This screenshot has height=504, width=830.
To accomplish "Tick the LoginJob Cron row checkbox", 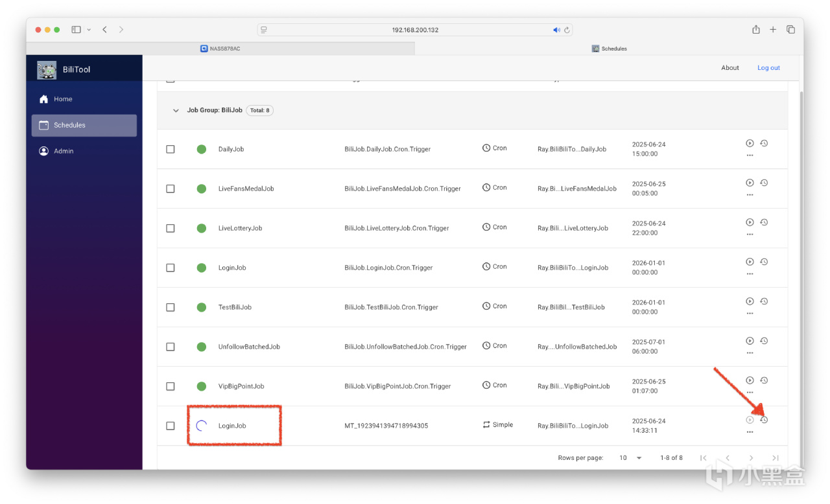I will click(171, 268).
